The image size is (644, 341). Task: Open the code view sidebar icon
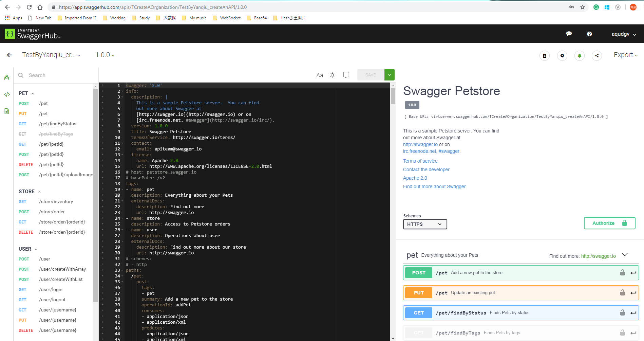pyautogui.click(x=7, y=94)
